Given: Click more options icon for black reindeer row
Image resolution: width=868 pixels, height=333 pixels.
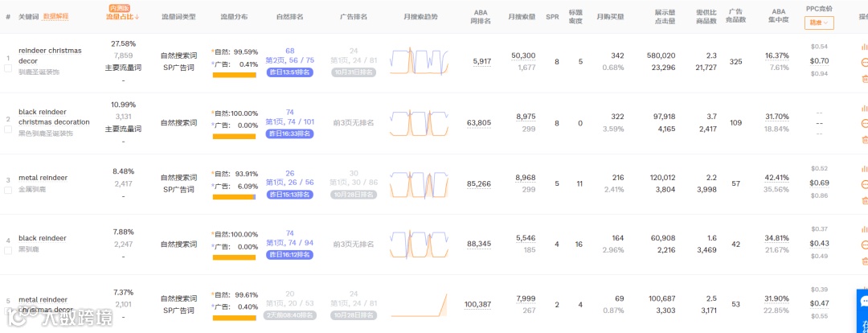Looking at the screenshot, I should tap(864, 244).
